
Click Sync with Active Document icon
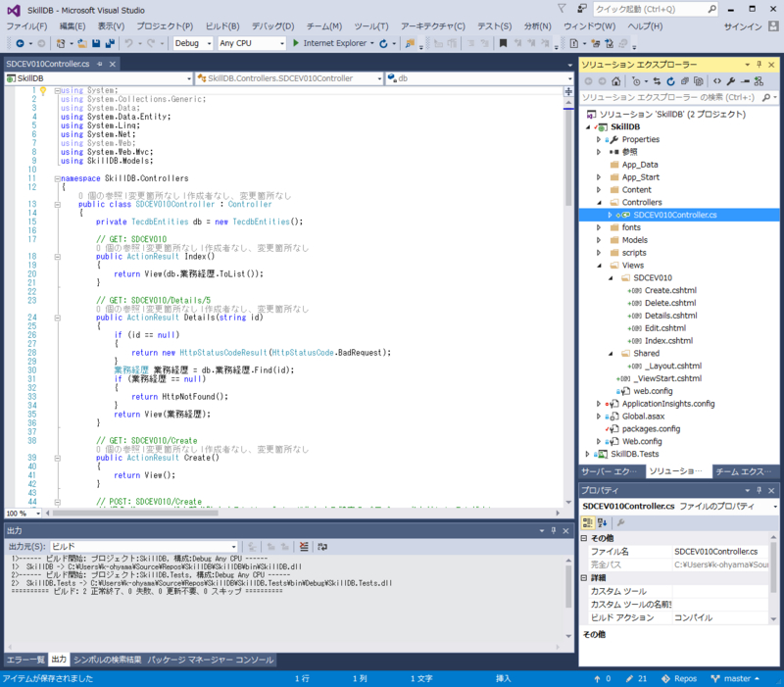point(657,81)
